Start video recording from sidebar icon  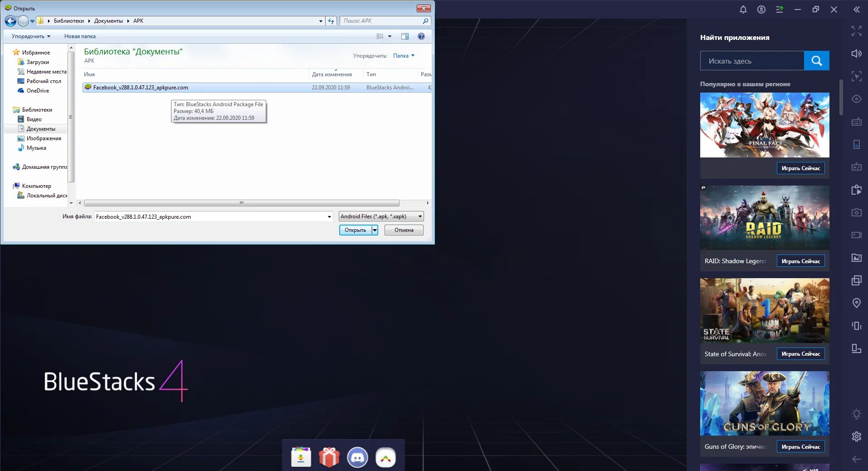pyautogui.click(x=856, y=235)
